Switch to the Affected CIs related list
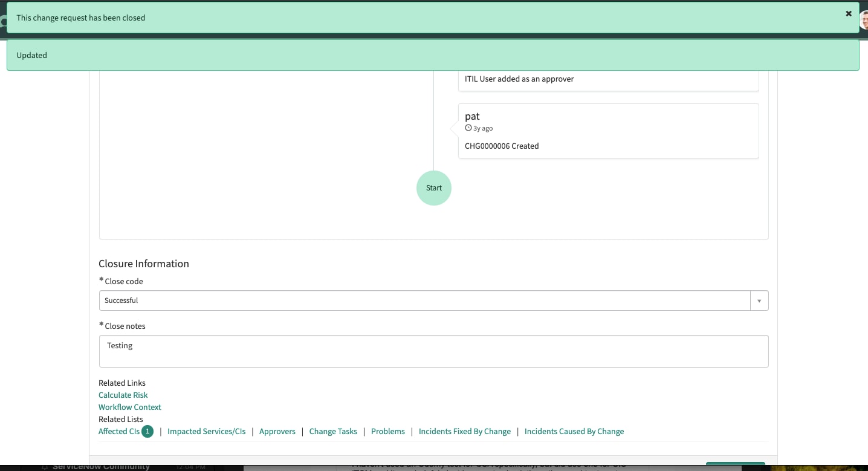Screen dimensions: 868x471 [118, 431]
